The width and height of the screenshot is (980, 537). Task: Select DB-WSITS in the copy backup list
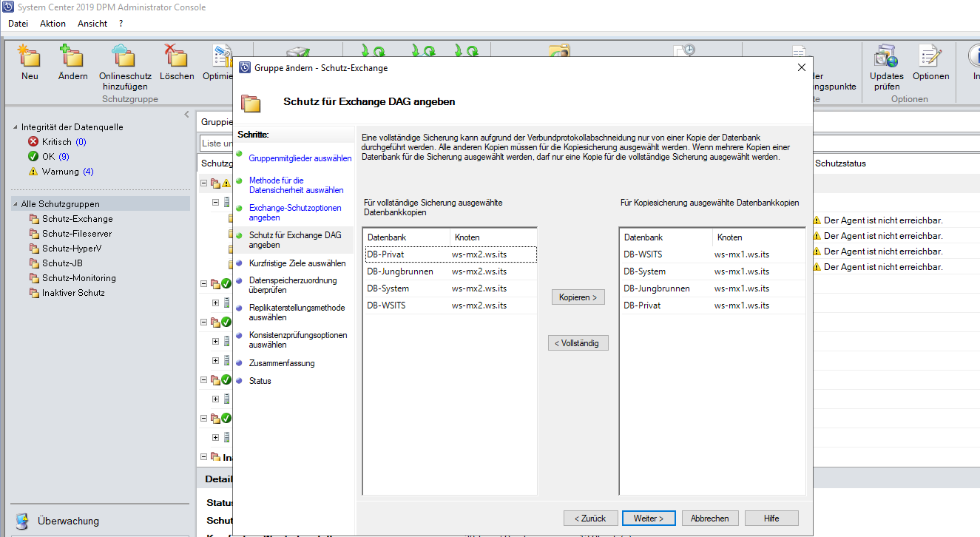pyautogui.click(x=712, y=254)
